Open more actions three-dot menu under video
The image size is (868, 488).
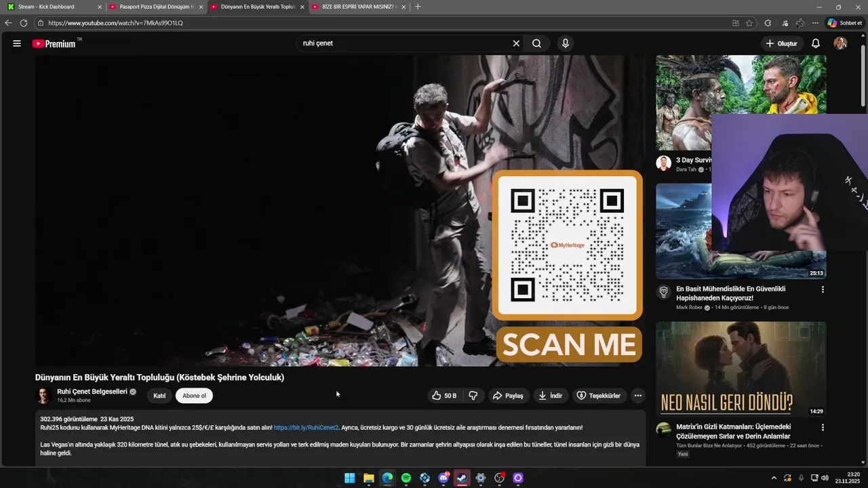637,396
